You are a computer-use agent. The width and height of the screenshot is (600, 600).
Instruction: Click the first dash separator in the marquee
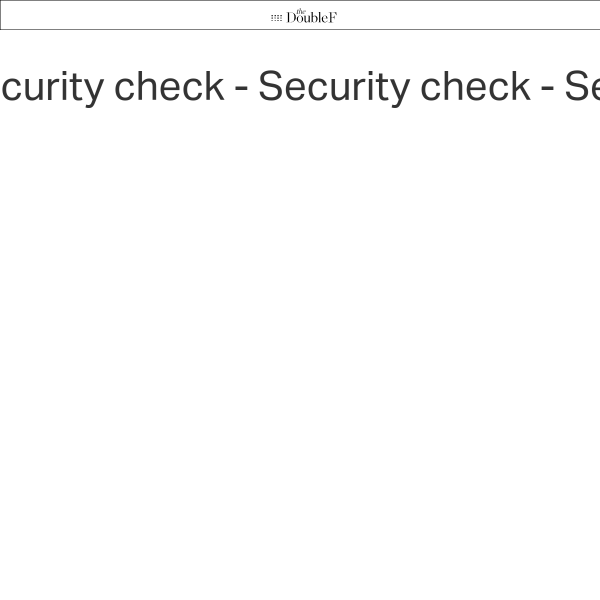(x=241, y=92)
